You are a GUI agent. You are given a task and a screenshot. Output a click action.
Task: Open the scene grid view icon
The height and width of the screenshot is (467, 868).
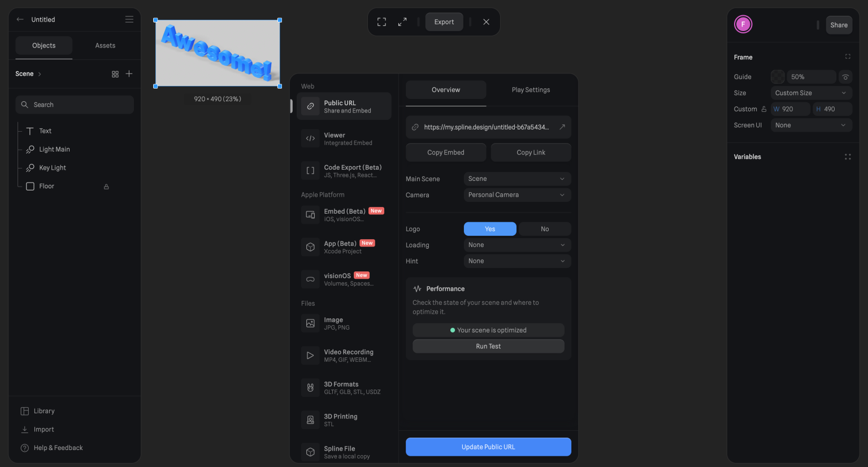115,74
